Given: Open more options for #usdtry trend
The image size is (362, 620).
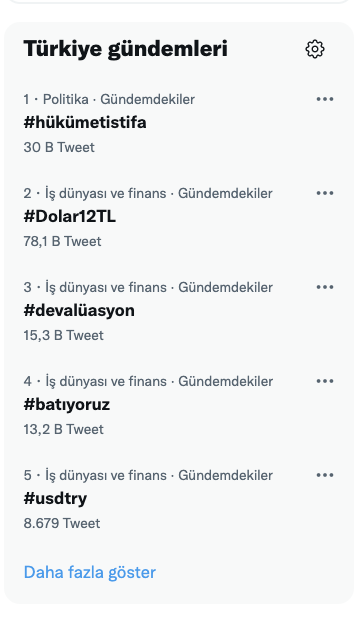Looking at the screenshot, I should tap(325, 475).
